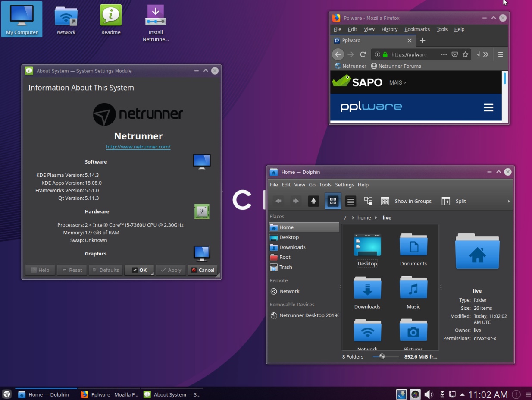
Task: Select the Icons view mode in Dolphin
Action: tap(332, 201)
